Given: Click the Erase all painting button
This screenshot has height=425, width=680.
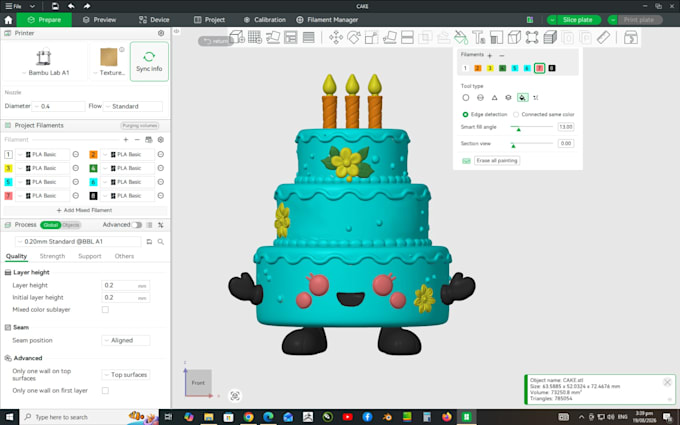Looking at the screenshot, I should [497, 160].
